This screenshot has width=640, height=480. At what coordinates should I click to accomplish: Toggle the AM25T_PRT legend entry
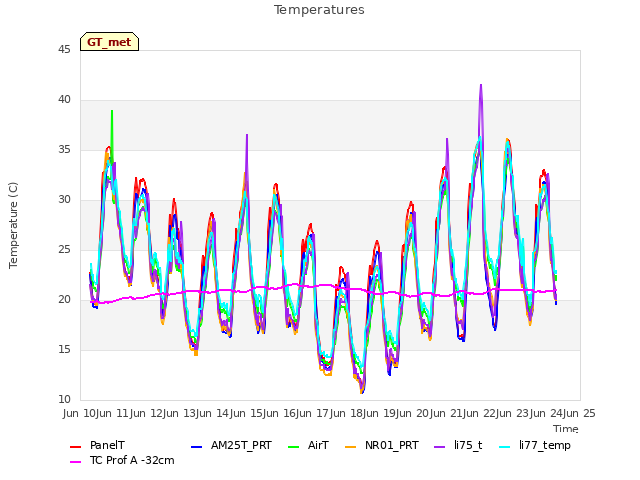[x=231, y=445]
